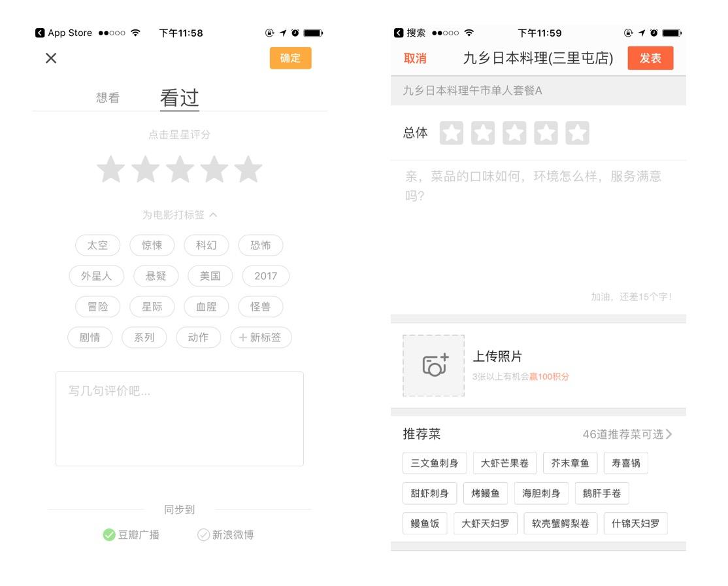Add a custom tag via ＋新标签
The width and height of the screenshot is (728, 586).
261,337
